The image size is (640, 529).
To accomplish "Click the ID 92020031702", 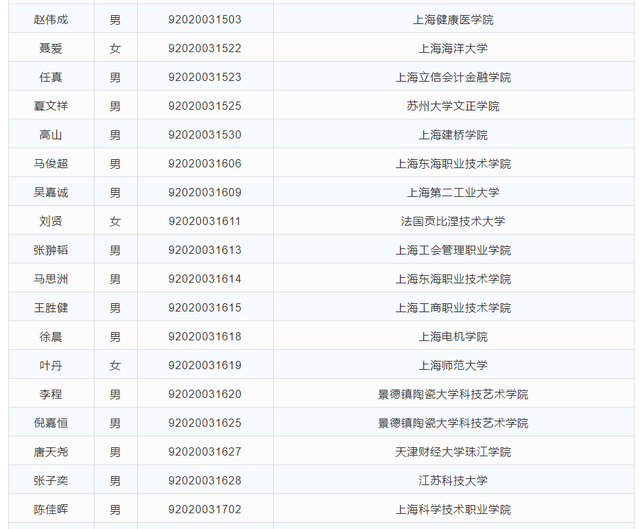I will tap(205, 509).
